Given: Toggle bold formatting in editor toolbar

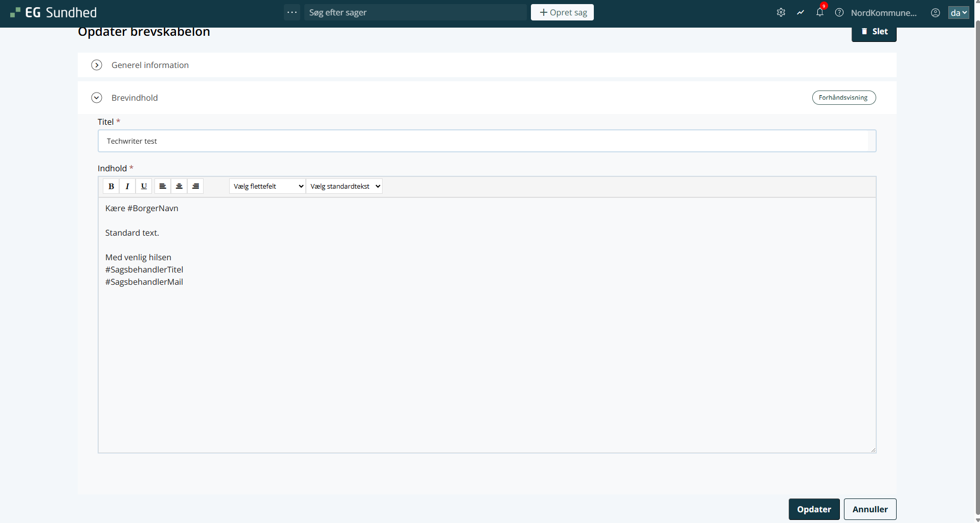Looking at the screenshot, I should [111, 186].
